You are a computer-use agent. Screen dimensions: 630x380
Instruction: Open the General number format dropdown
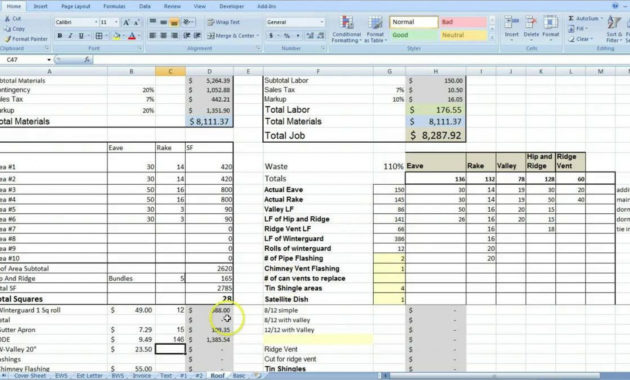[x=322, y=22]
